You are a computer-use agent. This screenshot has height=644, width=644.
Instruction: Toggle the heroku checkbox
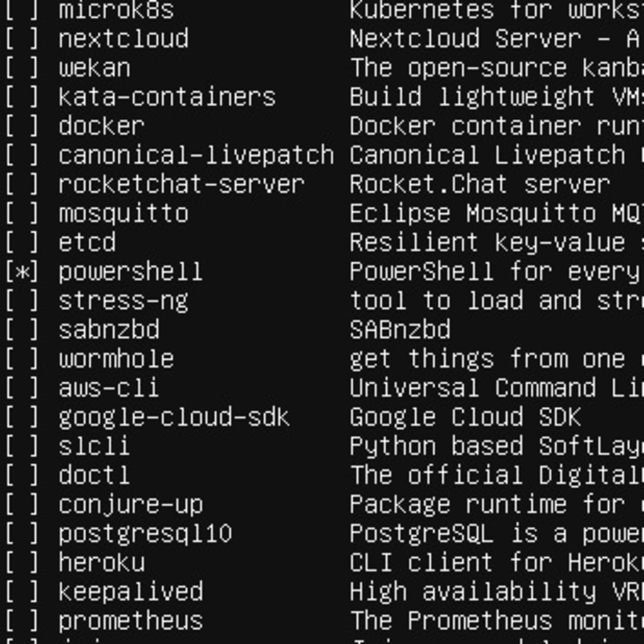pyautogui.click(x=22, y=562)
